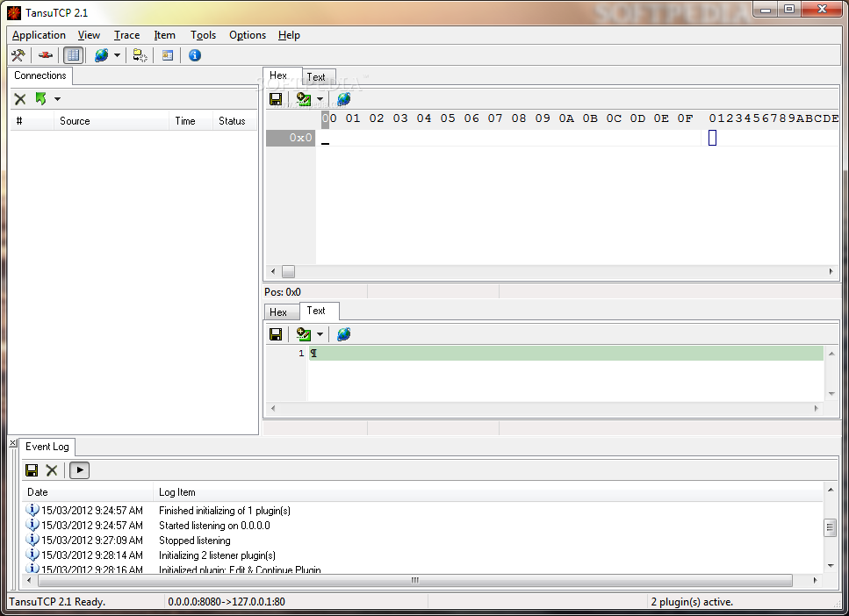This screenshot has width=849, height=616.
Task: Click the insert data icon in upper pane
Action: [304, 99]
